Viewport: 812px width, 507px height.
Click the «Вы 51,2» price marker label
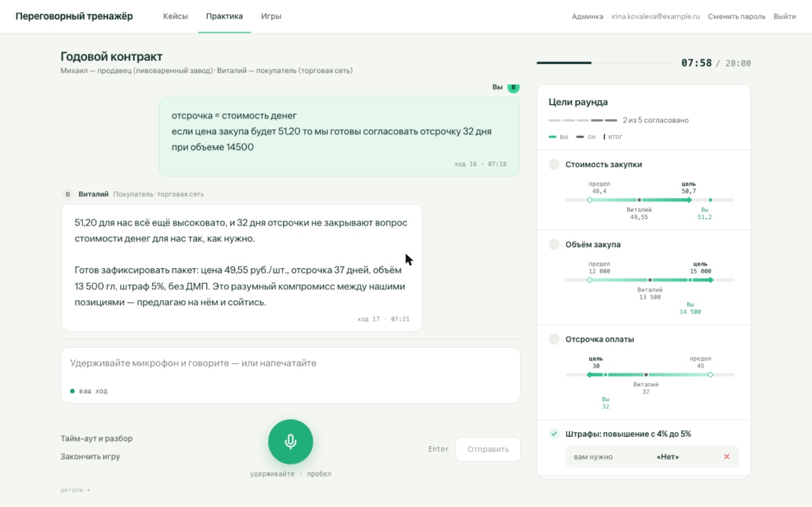pyautogui.click(x=705, y=213)
